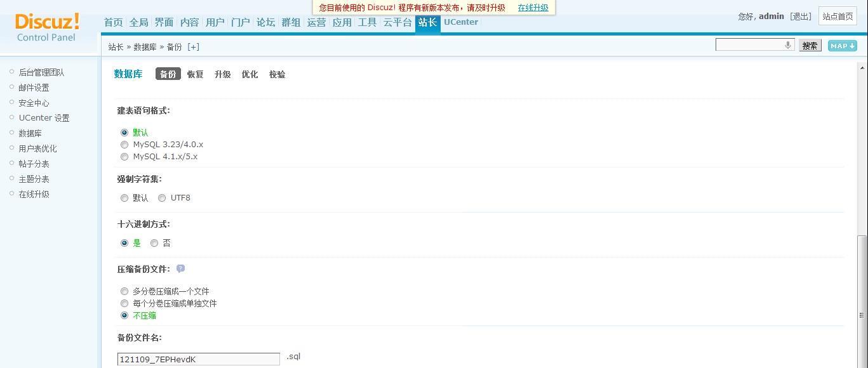Choose UTF8 as forced charset

162,197
